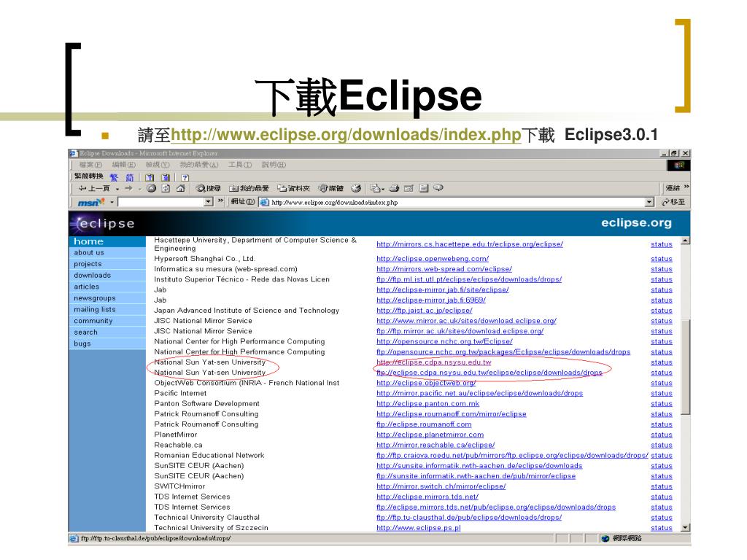
Task: Open the newsgroups sidebar link
Action: coord(94,298)
